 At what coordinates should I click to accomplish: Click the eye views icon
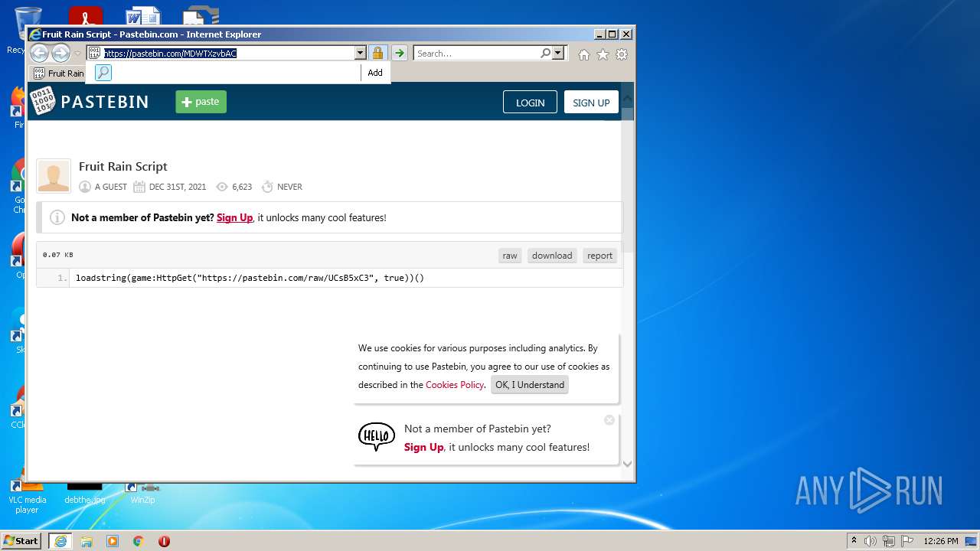pos(222,187)
